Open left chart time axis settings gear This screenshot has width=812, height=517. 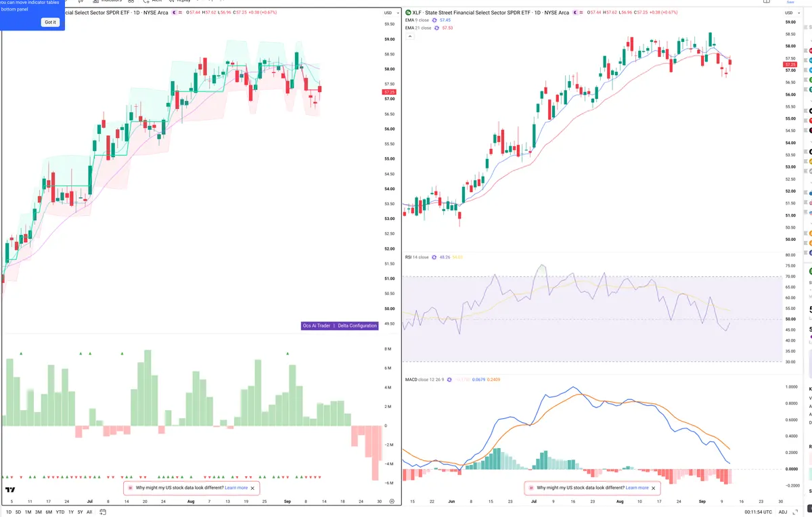coord(392,501)
